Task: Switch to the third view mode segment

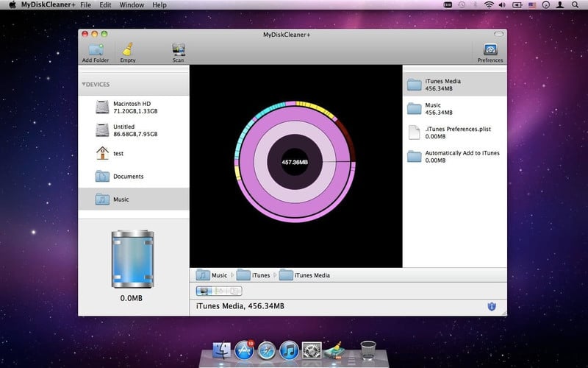Action: (x=234, y=291)
